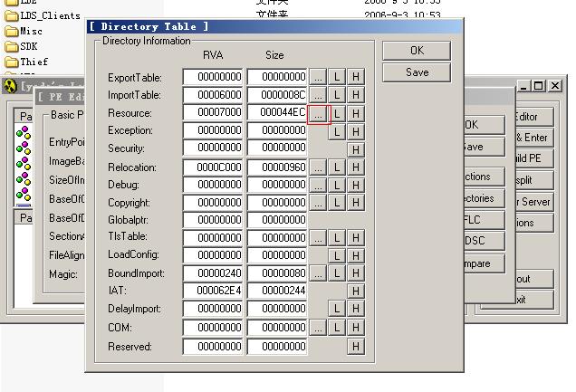Focus the ImportTable Size field 0000008C

click(x=277, y=95)
